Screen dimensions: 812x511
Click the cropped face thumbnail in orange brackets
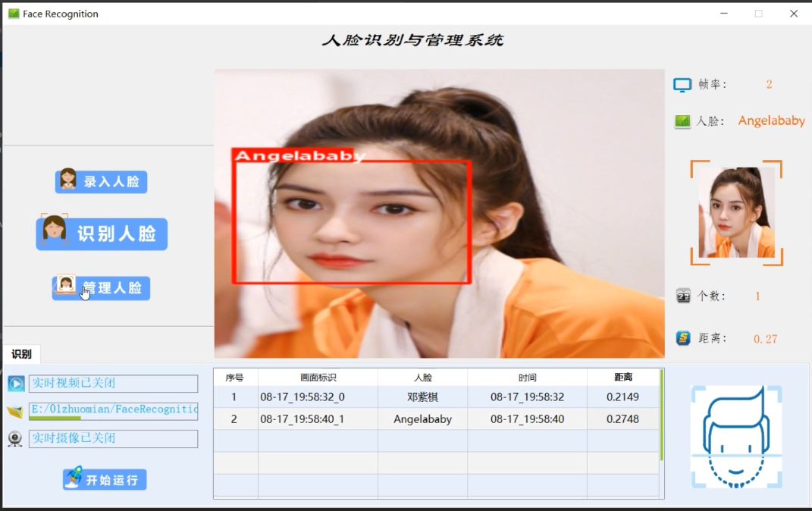[x=736, y=212]
